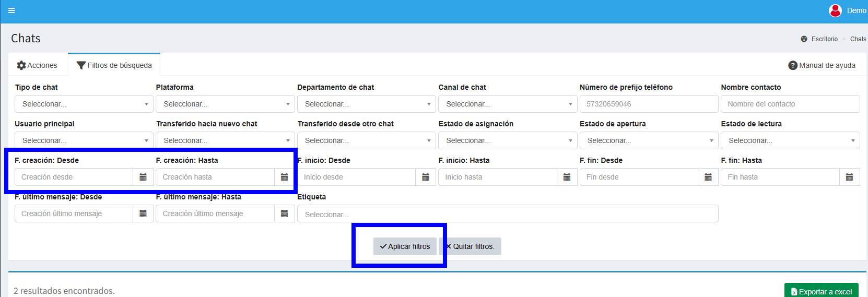This screenshot has height=297, width=868.
Task: Focus the Inicio desde date field
Action: pos(357,177)
